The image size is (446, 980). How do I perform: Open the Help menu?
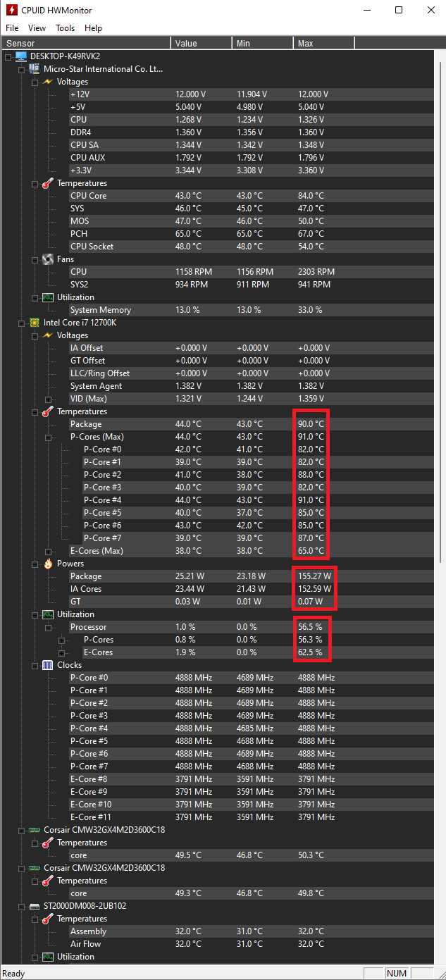click(x=93, y=28)
